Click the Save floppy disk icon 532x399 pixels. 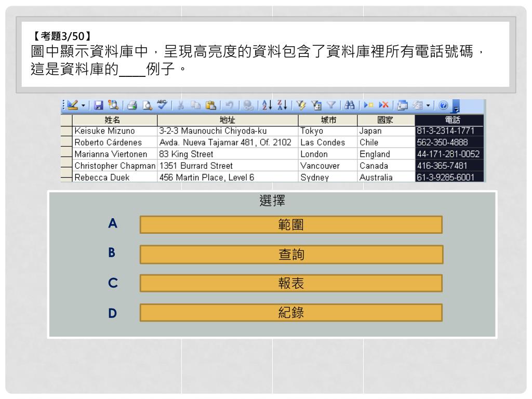click(x=98, y=105)
